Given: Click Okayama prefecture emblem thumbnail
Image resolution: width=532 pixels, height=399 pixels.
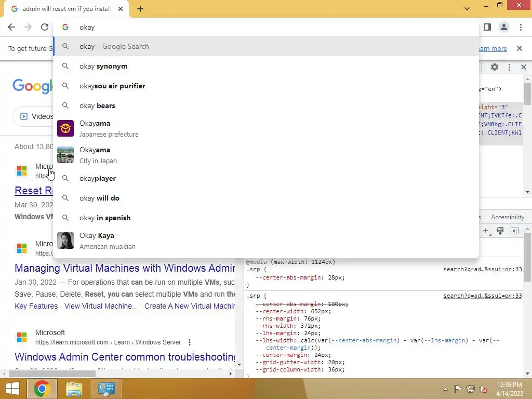Looking at the screenshot, I should tap(65, 128).
